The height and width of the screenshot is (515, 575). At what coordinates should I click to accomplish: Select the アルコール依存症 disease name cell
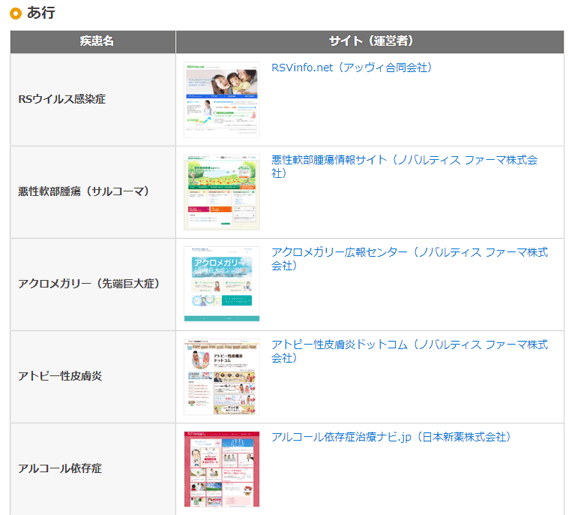[93, 469]
